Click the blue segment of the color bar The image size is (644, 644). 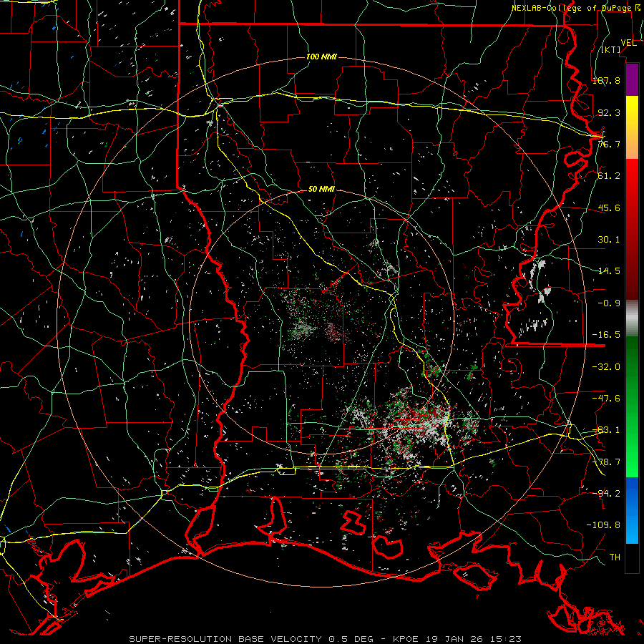pos(632,510)
